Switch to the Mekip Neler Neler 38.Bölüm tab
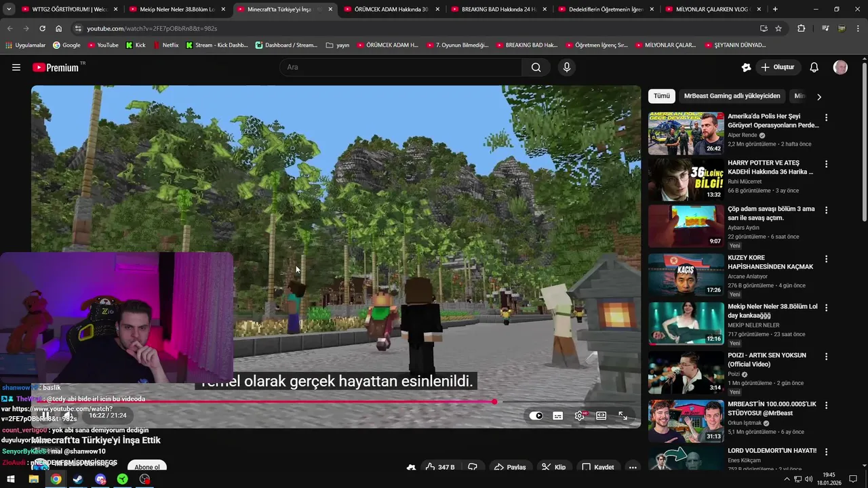Image resolution: width=868 pixels, height=488 pixels. [176, 9]
